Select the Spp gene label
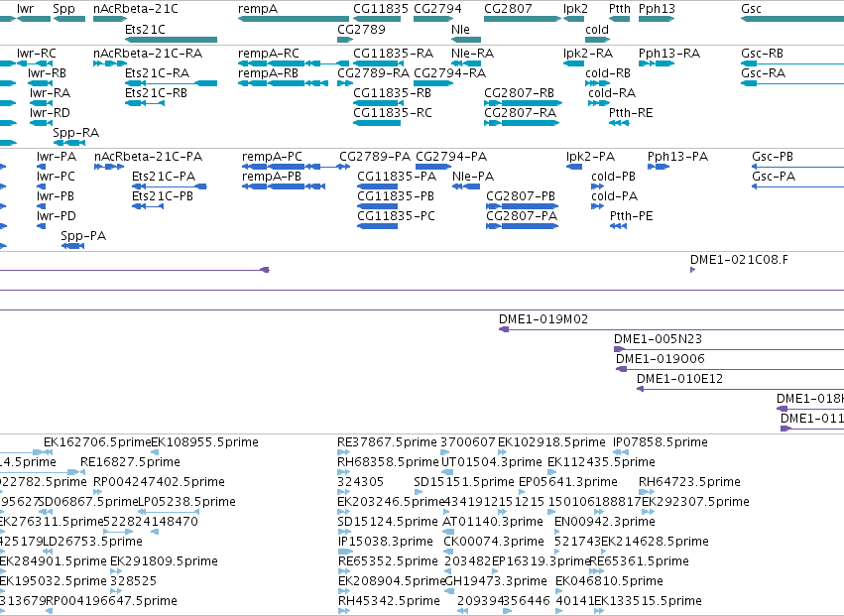844x616 pixels. (x=63, y=9)
